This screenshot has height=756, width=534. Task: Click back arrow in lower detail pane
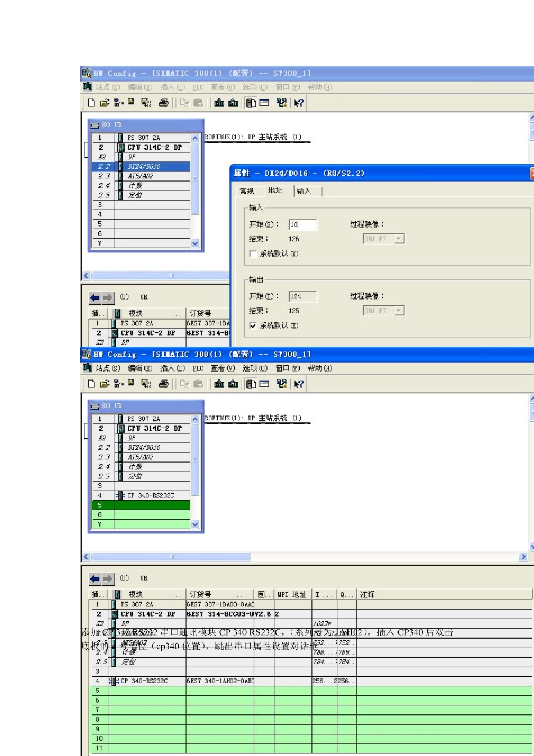pos(95,578)
